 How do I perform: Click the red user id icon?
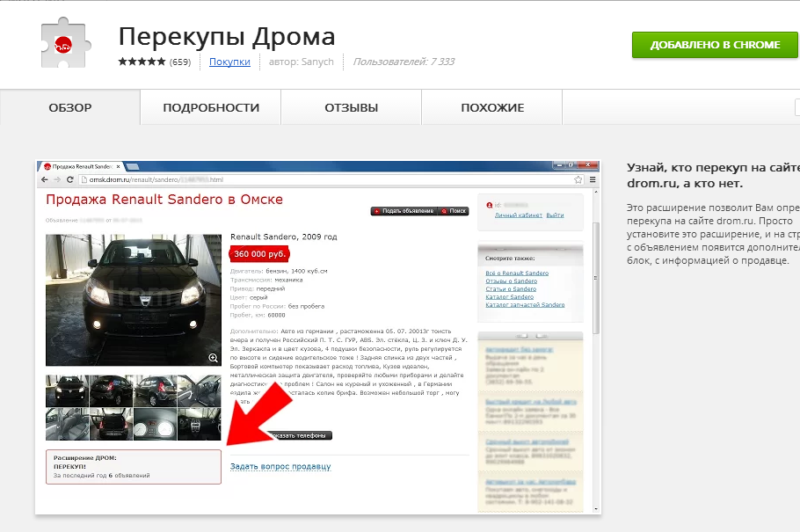point(490,205)
